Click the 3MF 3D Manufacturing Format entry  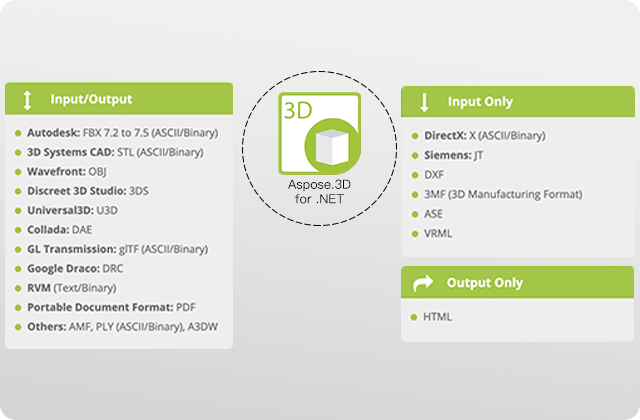[x=502, y=194]
